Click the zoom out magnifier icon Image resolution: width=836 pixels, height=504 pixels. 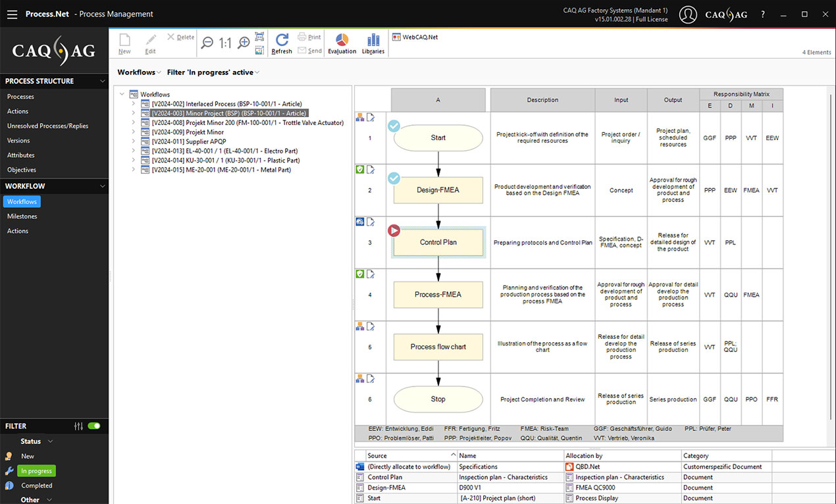207,43
